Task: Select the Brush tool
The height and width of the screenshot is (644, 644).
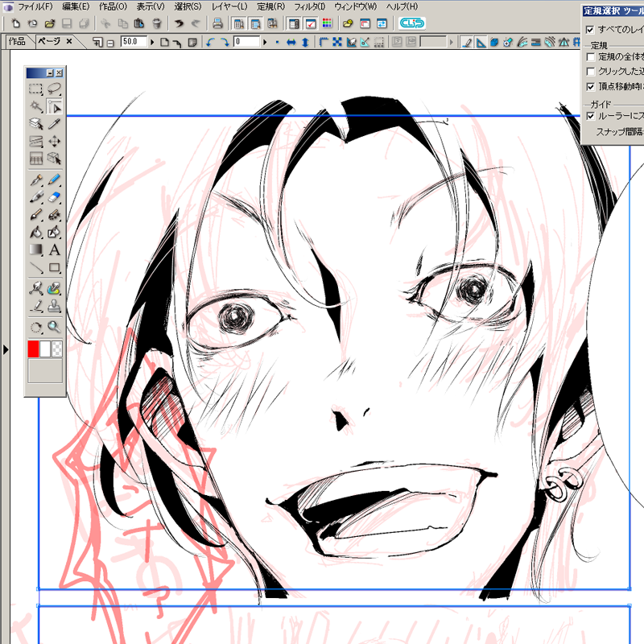Action: coord(35,215)
